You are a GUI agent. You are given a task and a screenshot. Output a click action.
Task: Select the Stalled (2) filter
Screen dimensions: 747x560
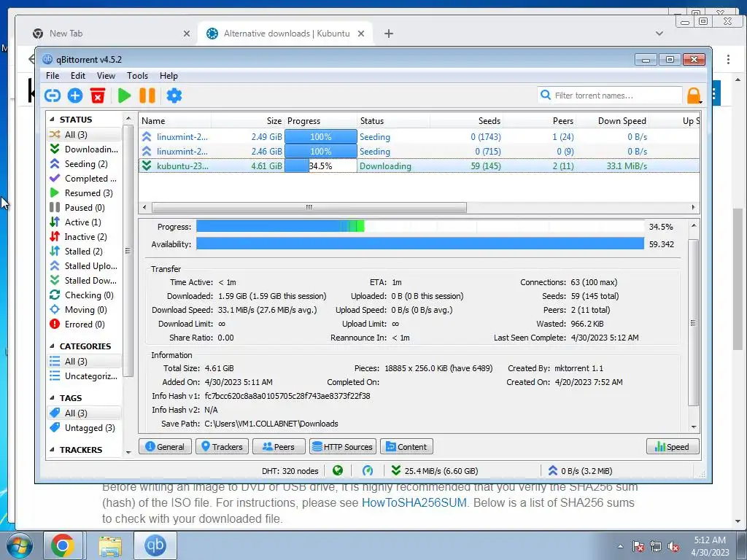click(85, 252)
